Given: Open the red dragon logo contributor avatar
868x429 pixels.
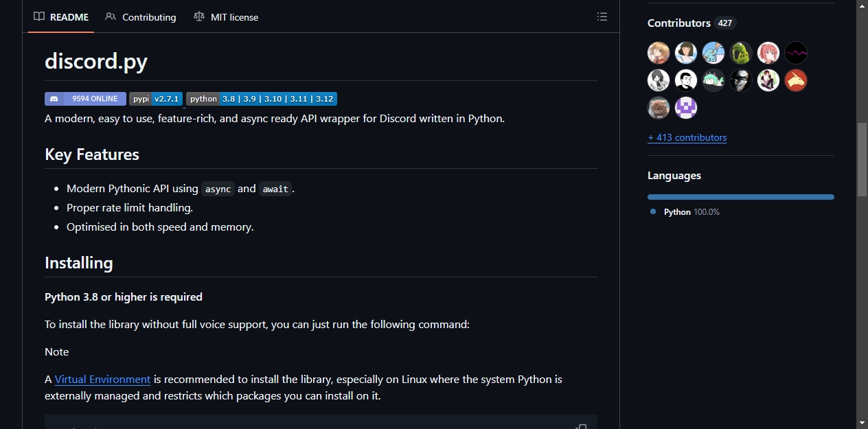Looking at the screenshot, I should [796, 80].
